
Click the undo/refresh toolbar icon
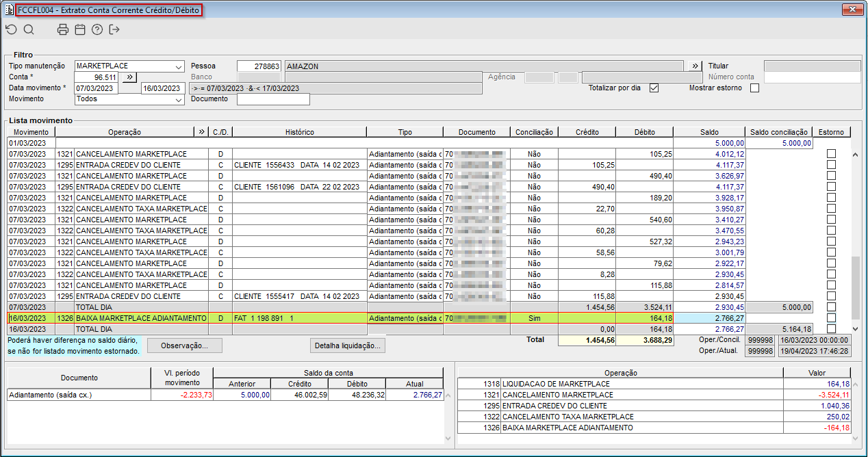pyautogui.click(x=11, y=29)
